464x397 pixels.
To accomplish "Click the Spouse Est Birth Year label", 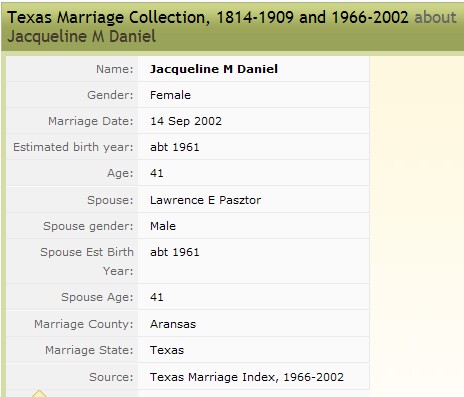I will 87,261.
